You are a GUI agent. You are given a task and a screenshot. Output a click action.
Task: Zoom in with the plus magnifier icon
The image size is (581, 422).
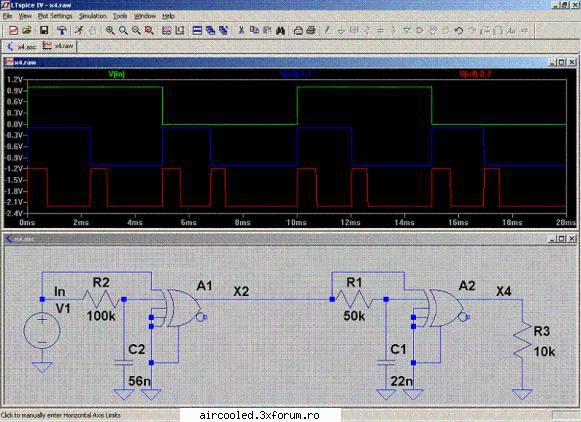110,30
